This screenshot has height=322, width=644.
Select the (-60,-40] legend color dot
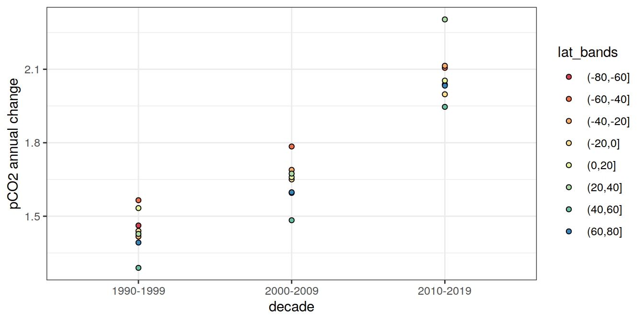coord(569,99)
